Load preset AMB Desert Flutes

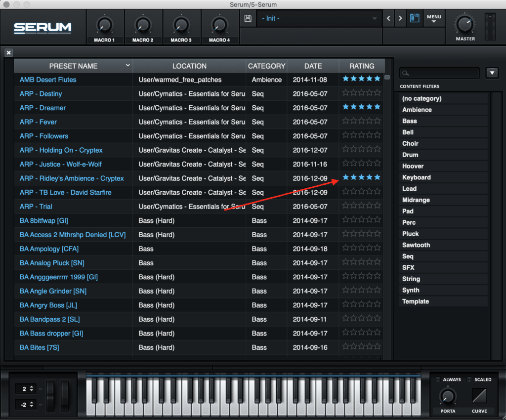tap(48, 80)
